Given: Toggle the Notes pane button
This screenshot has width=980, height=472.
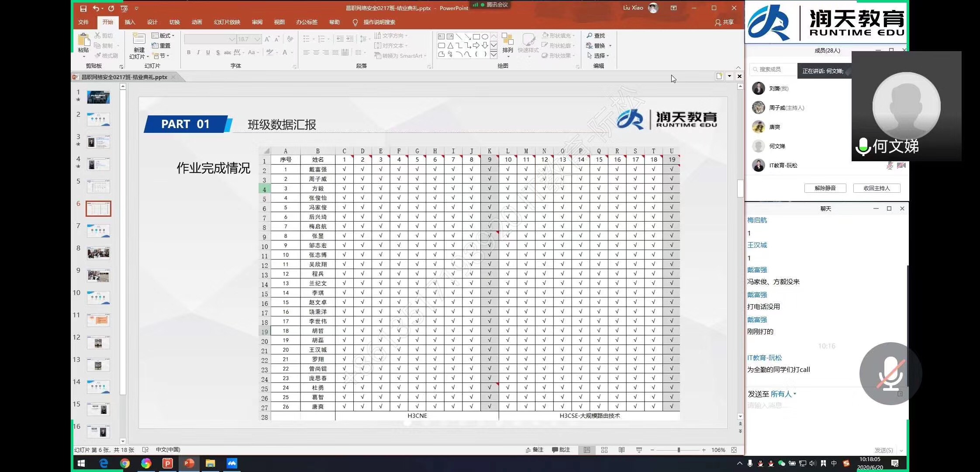Looking at the screenshot, I should tap(535, 450).
